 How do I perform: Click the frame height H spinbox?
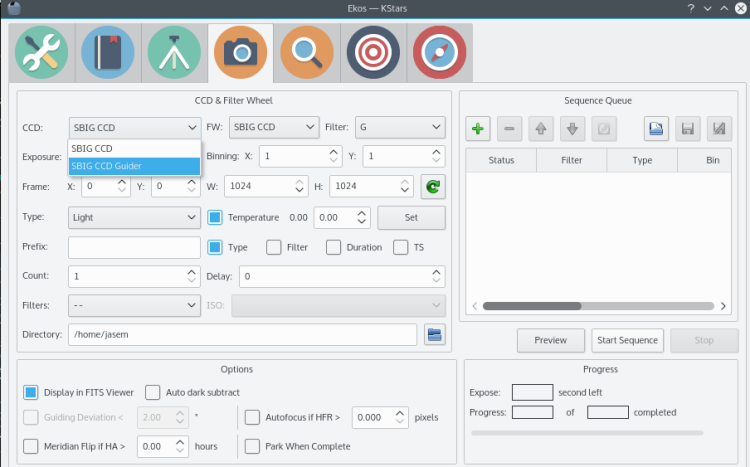click(x=372, y=187)
